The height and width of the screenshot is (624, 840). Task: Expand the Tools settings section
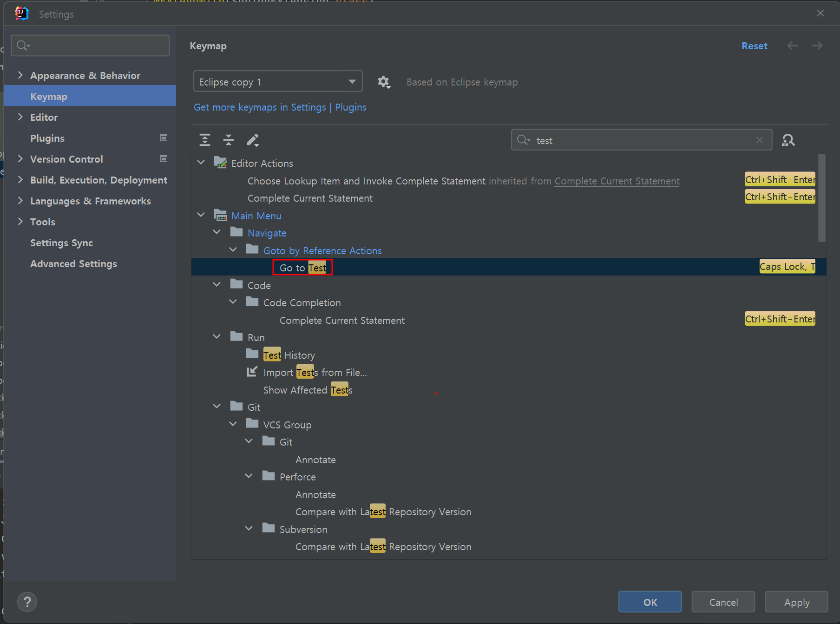point(20,221)
